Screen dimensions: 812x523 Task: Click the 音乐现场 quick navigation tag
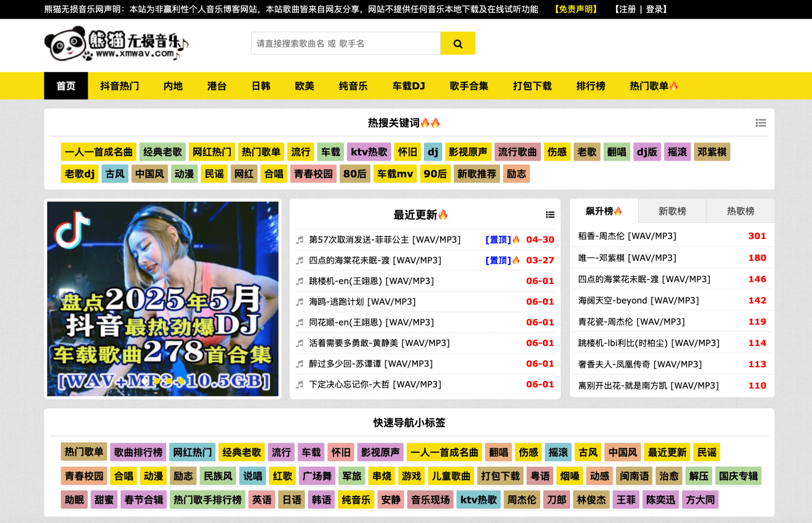[x=430, y=500]
